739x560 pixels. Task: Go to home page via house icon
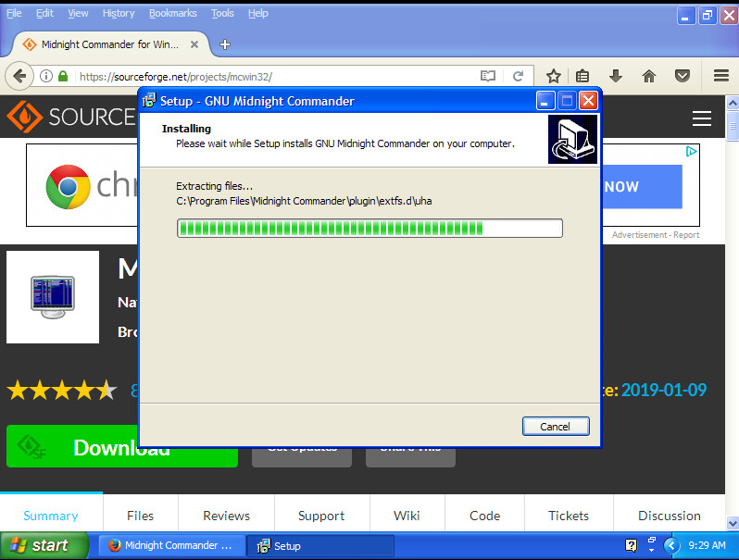click(x=649, y=76)
